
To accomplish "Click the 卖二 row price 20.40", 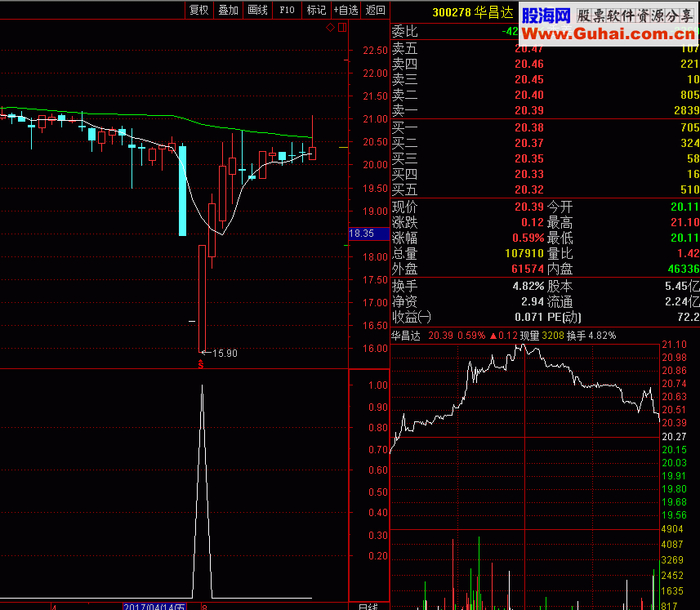I will [x=529, y=95].
